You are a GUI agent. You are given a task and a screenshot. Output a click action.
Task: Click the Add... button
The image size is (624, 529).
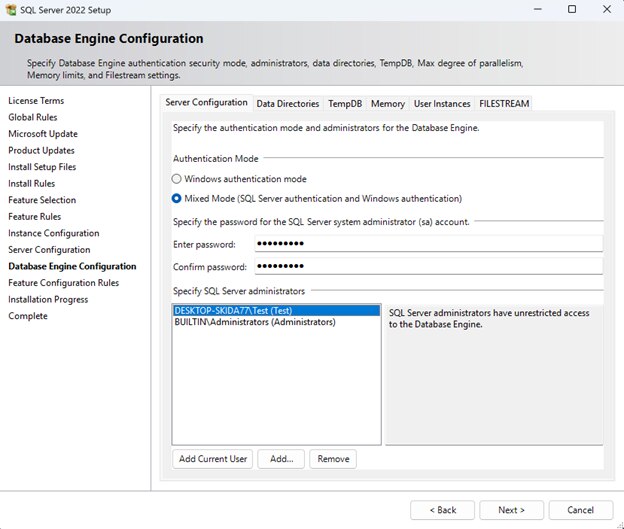(281, 459)
